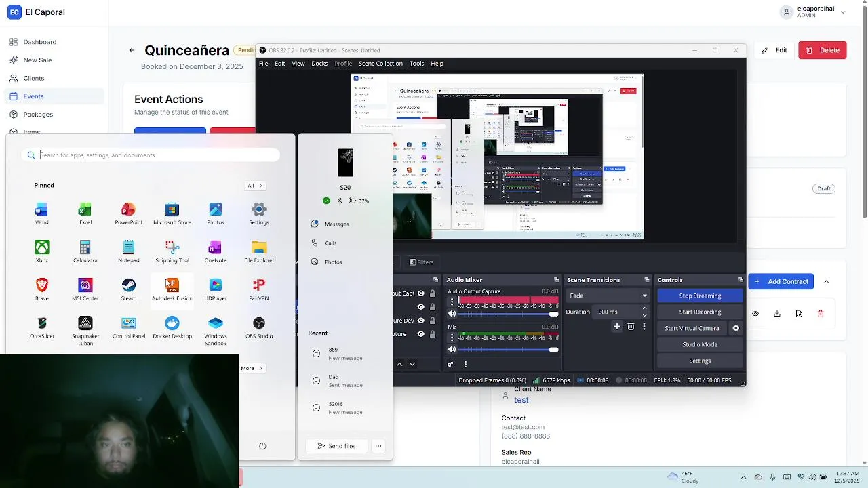Viewport: 868px width, 488px height.
Task: Toggle visibility of the 'ure Dev' source
Action: click(421, 321)
